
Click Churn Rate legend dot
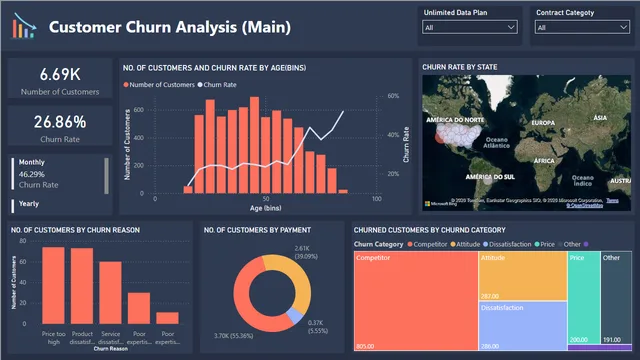[200, 85]
